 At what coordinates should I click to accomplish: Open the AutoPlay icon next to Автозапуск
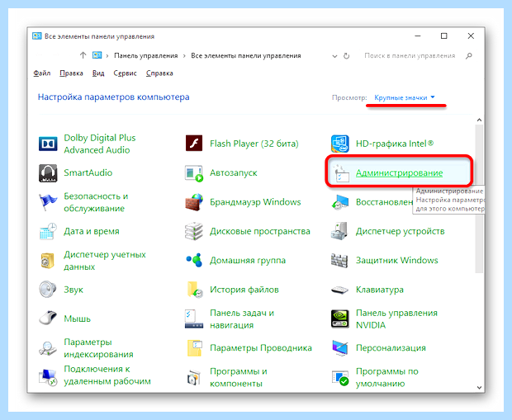[x=194, y=173]
